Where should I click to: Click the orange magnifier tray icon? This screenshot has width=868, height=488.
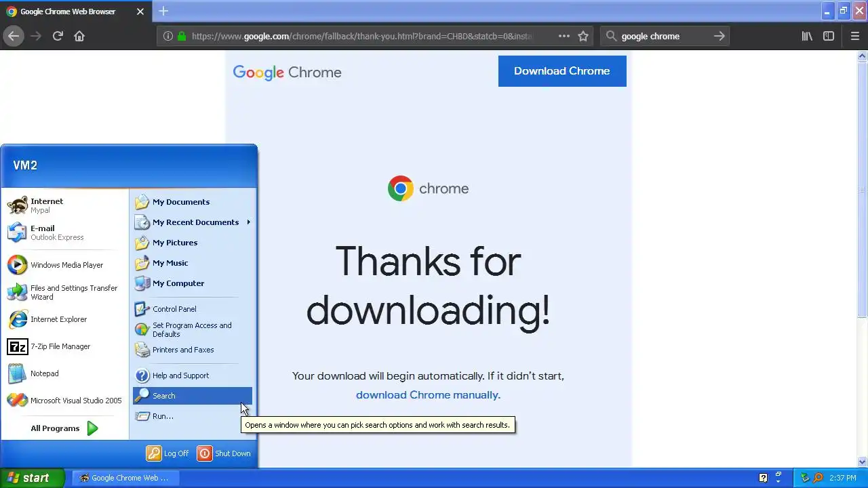pyautogui.click(x=818, y=478)
